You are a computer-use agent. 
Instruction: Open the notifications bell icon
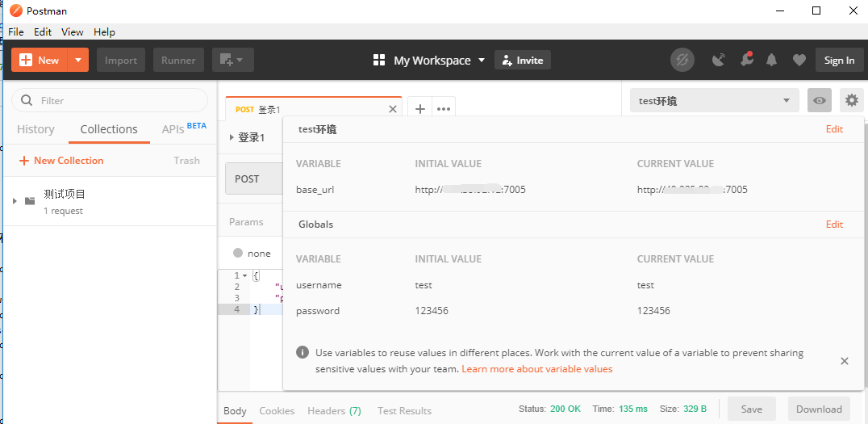pyautogui.click(x=772, y=60)
